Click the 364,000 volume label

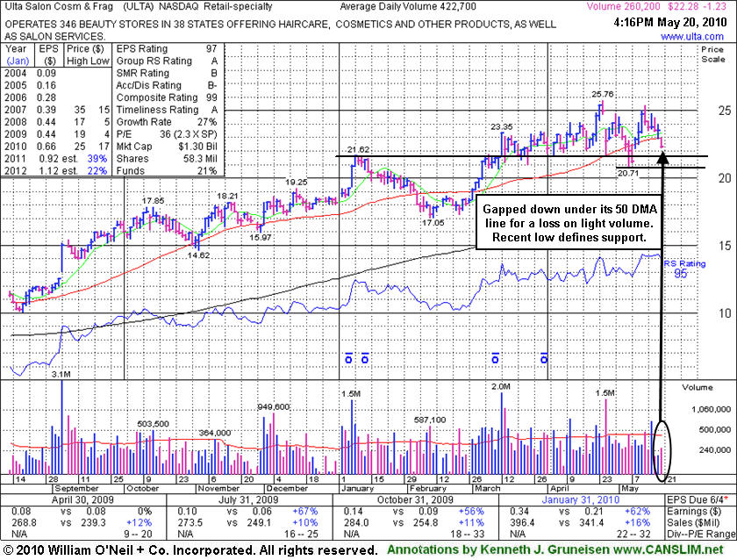tap(215, 433)
